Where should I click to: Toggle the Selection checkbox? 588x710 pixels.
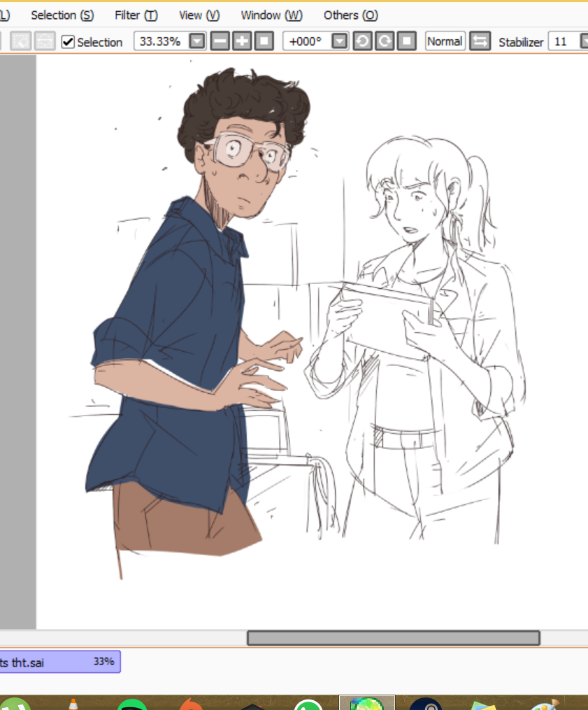click(x=67, y=42)
